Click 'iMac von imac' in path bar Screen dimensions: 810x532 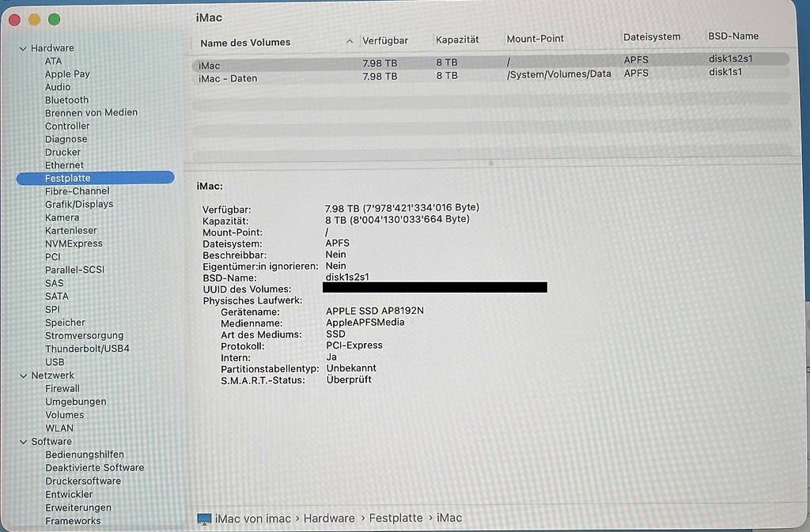point(252,519)
